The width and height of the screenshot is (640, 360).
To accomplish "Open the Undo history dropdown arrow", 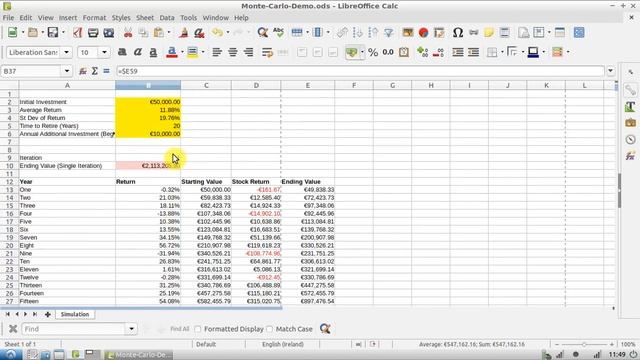I will click(x=228, y=33).
